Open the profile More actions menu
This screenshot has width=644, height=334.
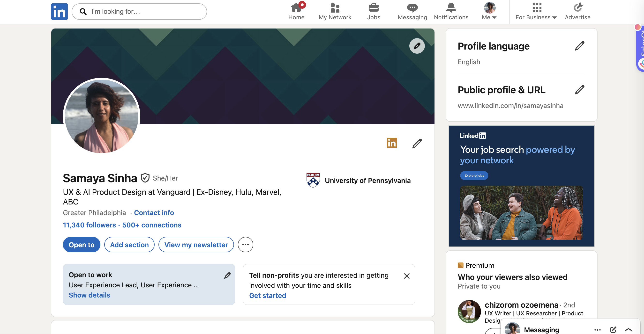245,245
